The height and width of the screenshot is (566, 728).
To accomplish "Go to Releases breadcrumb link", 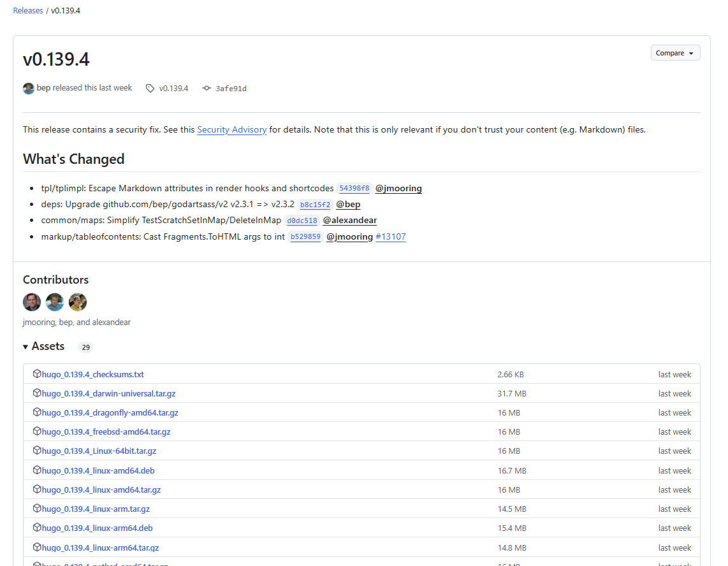I will coord(28,11).
